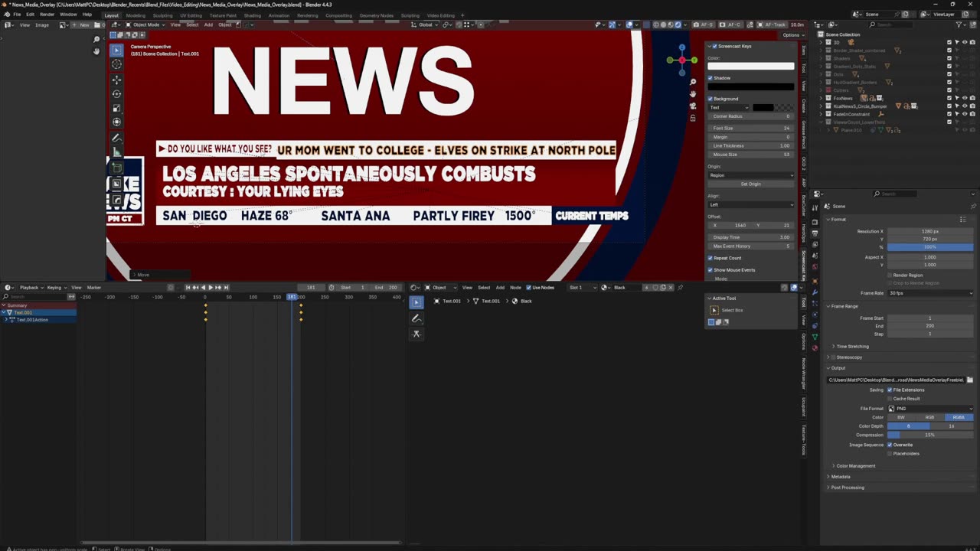The image size is (980, 551).
Task: Switch to solid viewport shading icon
Action: (x=663, y=24)
